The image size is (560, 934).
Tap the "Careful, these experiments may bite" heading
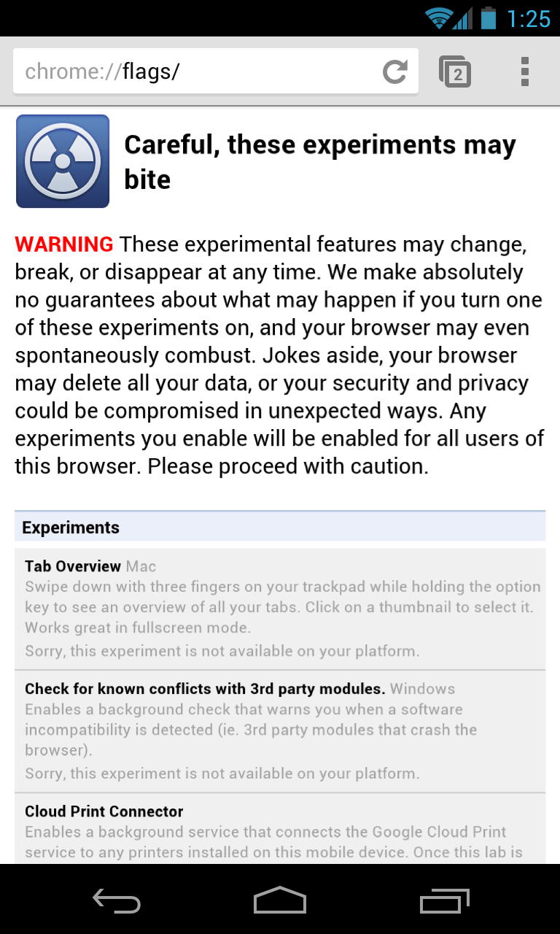(x=319, y=162)
